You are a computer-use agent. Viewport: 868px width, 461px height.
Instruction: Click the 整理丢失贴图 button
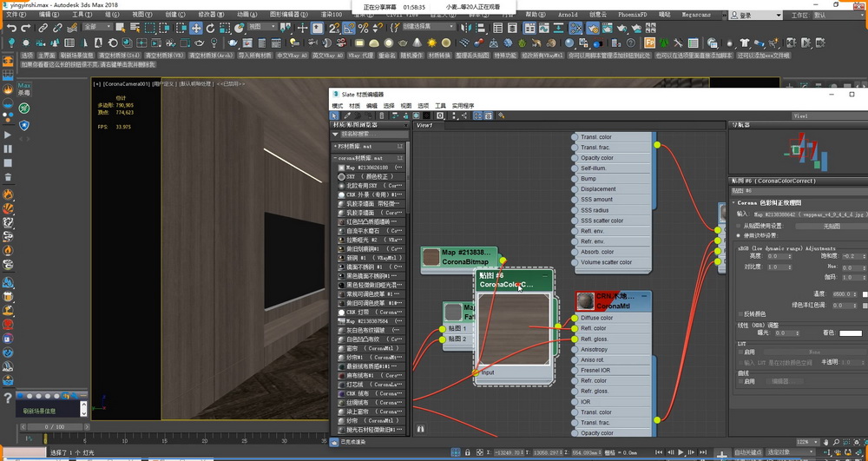pos(473,56)
